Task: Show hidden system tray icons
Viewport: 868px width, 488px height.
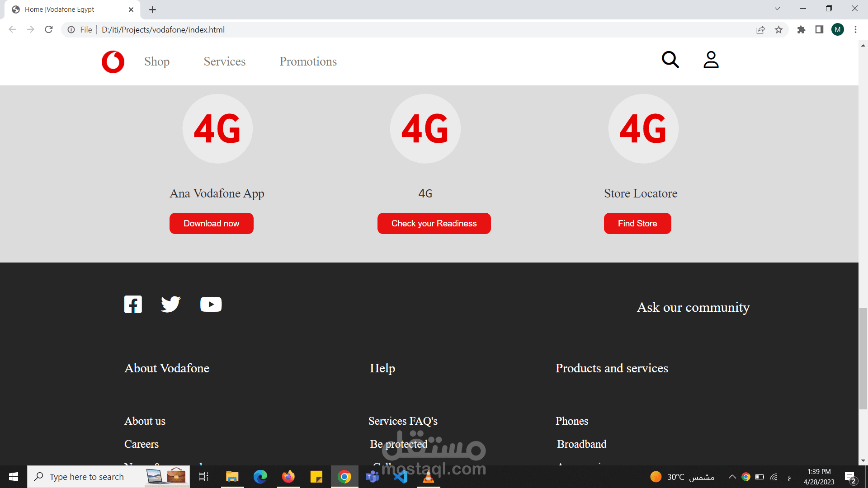Action: 732,477
